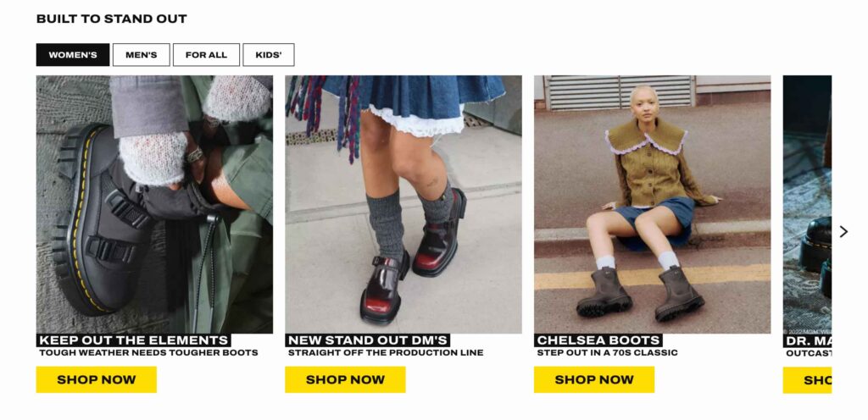Click the Chelsea Boots heading

pos(598,340)
